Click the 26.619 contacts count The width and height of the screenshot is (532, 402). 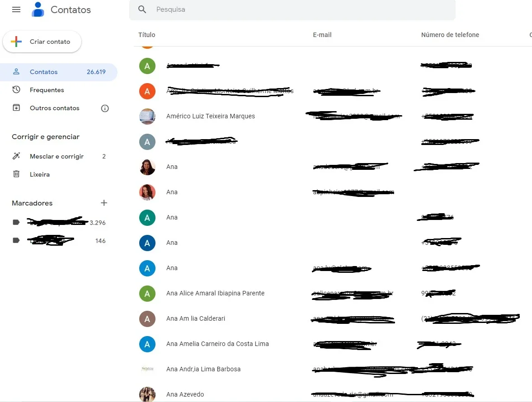coord(96,72)
